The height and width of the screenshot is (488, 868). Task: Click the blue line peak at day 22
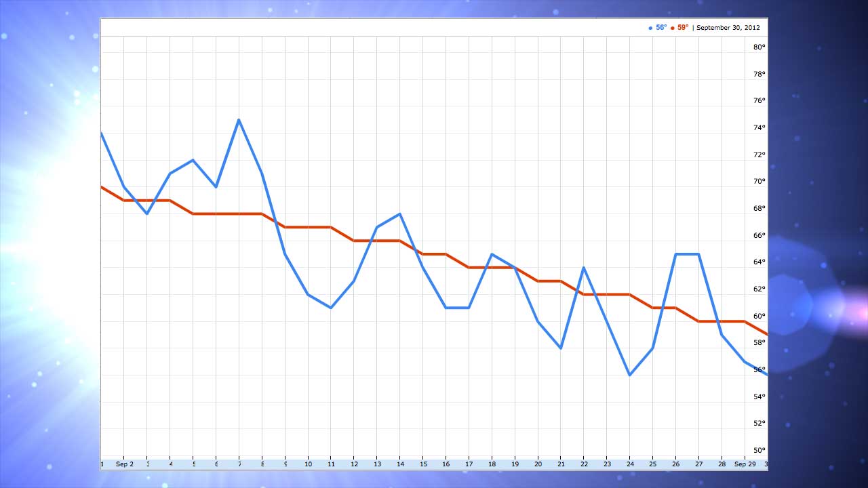584,268
